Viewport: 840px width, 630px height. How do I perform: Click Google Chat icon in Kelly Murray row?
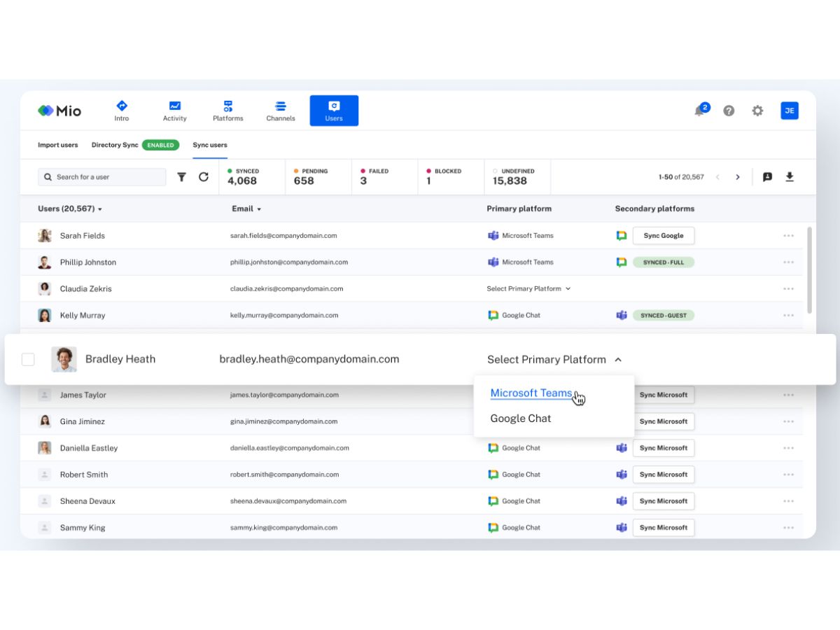pos(493,315)
